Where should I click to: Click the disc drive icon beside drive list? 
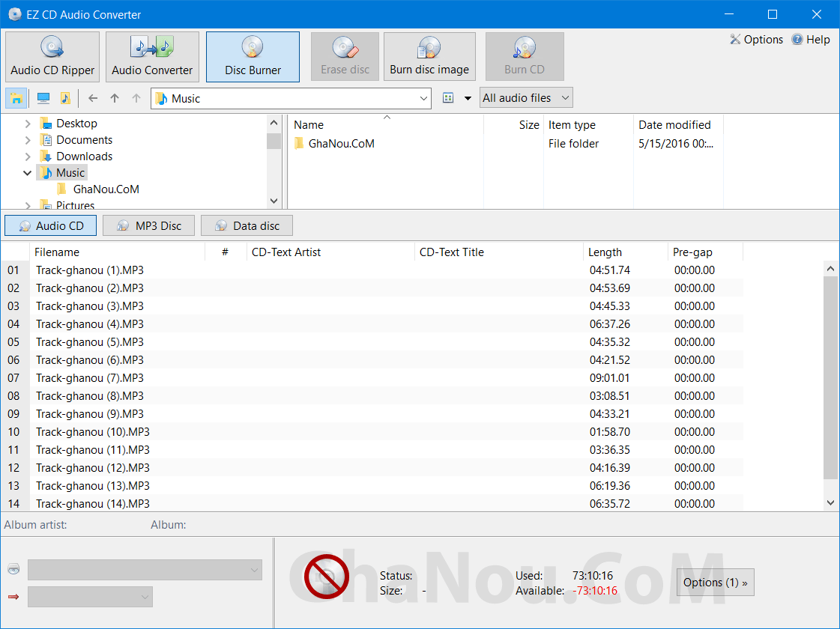[x=14, y=569]
